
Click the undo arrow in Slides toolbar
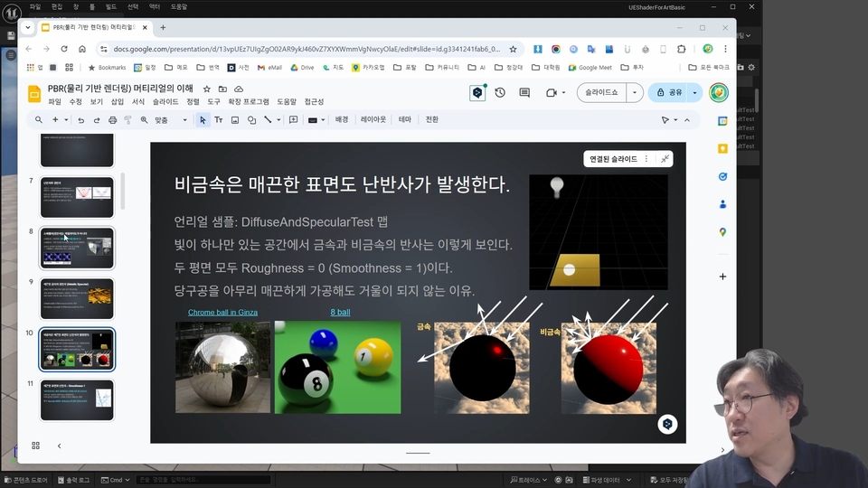(80, 119)
